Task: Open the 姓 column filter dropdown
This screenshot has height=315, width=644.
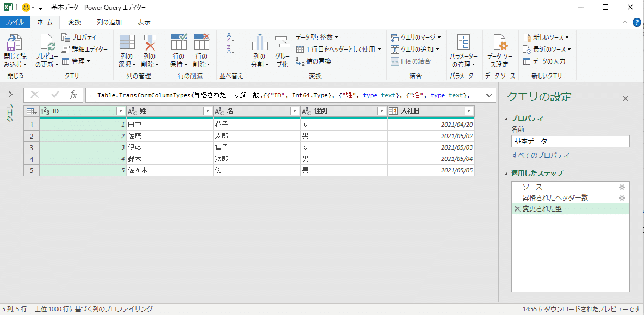Action: click(207, 111)
